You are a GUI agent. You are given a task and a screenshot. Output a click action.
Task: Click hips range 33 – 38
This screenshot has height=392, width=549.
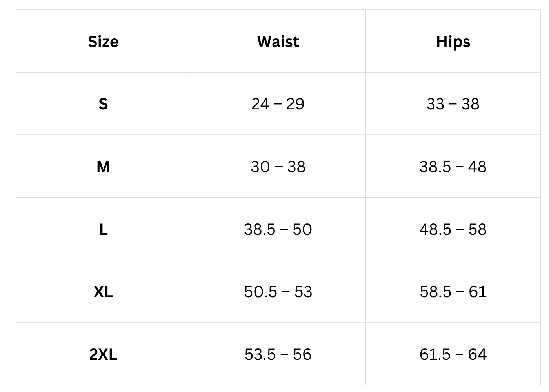tap(453, 104)
